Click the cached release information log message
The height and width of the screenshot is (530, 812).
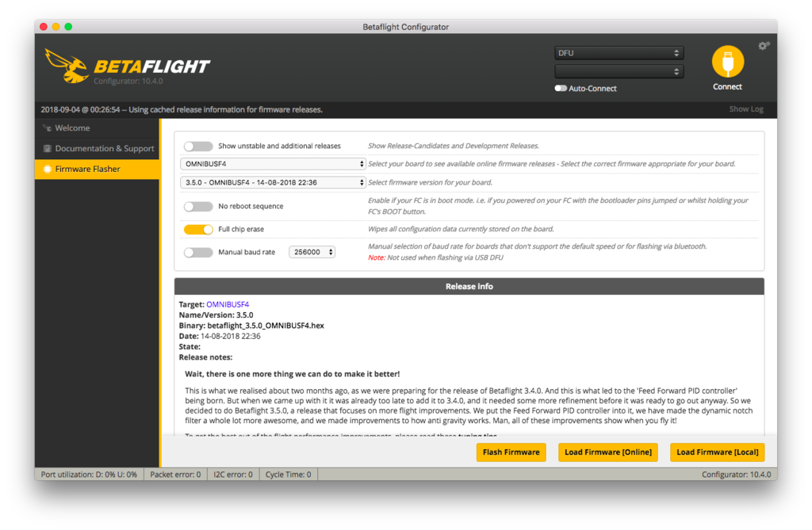click(x=182, y=110)
